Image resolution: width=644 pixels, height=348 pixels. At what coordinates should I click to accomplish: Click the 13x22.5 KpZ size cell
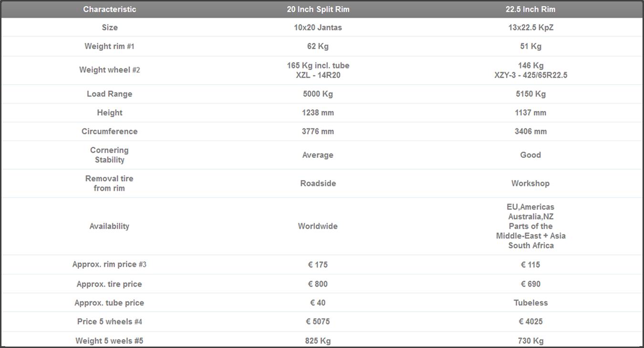click(530, 28)
